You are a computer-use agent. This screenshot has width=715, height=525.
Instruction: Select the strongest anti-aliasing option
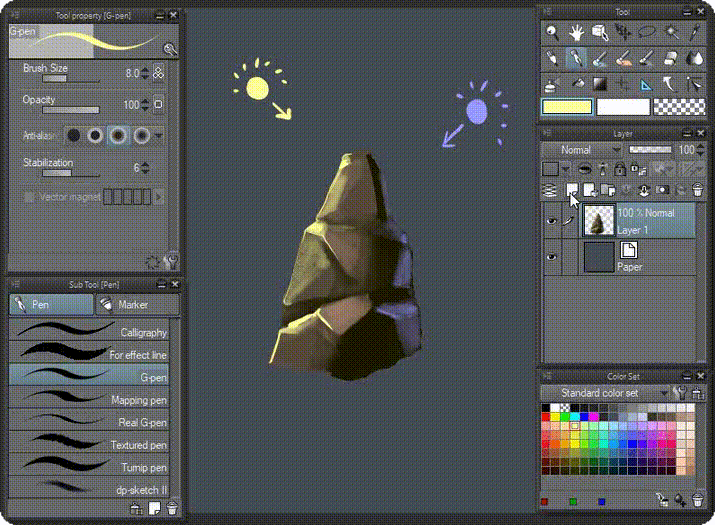click(x=142, y=135)
